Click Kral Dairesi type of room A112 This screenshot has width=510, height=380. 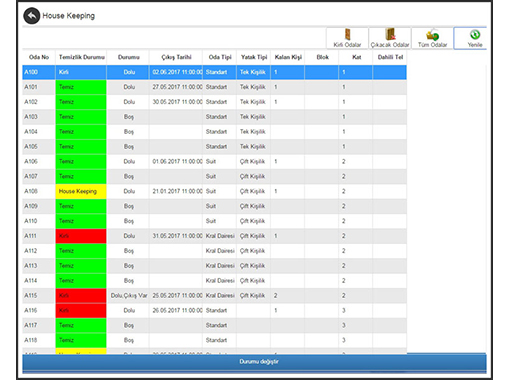click(220, 251)
